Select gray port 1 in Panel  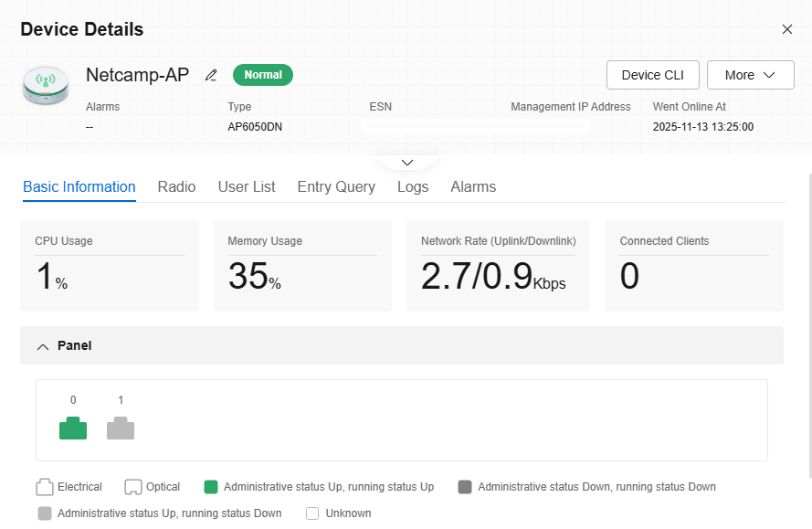[x=121, y=428]
